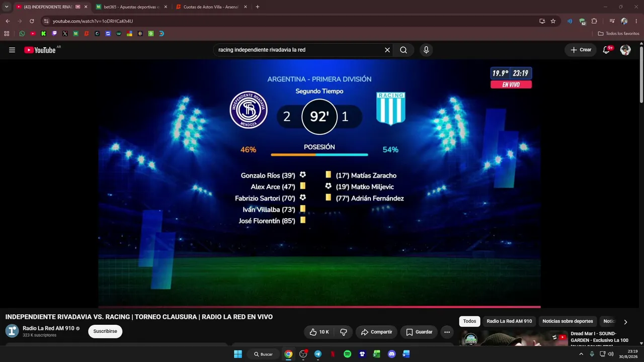Open the extensions puzzle menu
The image size is (644, 362).
coord(594,21)
